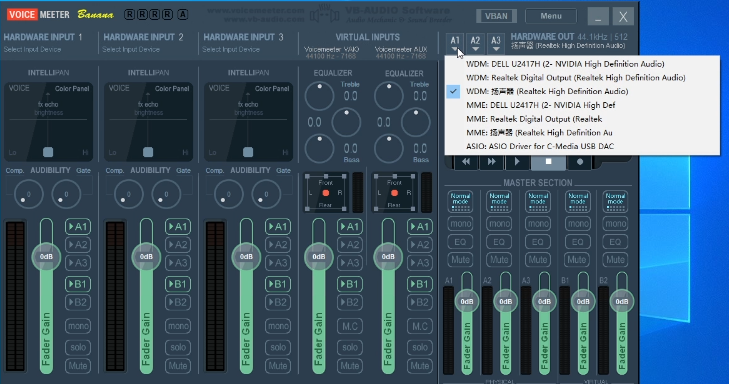729x384 pixels.
Task: Click the stop button on the recorder
Action: point(549,162)
